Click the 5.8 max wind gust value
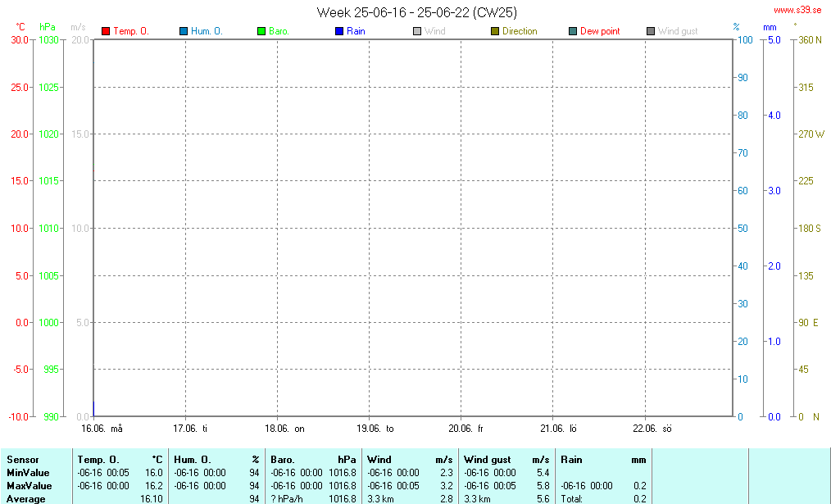831x504 pixels. [543, 486]
